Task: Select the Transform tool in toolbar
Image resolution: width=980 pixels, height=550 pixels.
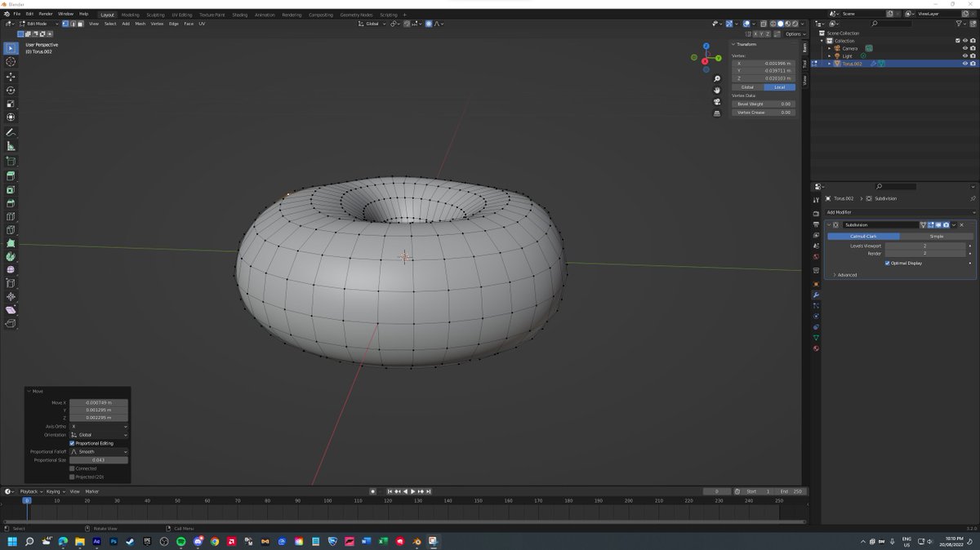Action: tap(11, 118)
